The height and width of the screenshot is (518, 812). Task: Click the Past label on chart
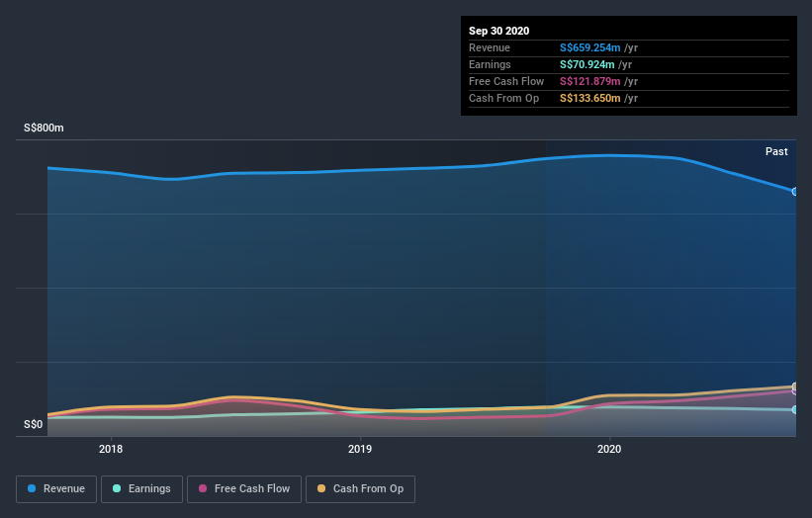click(776, 151)
